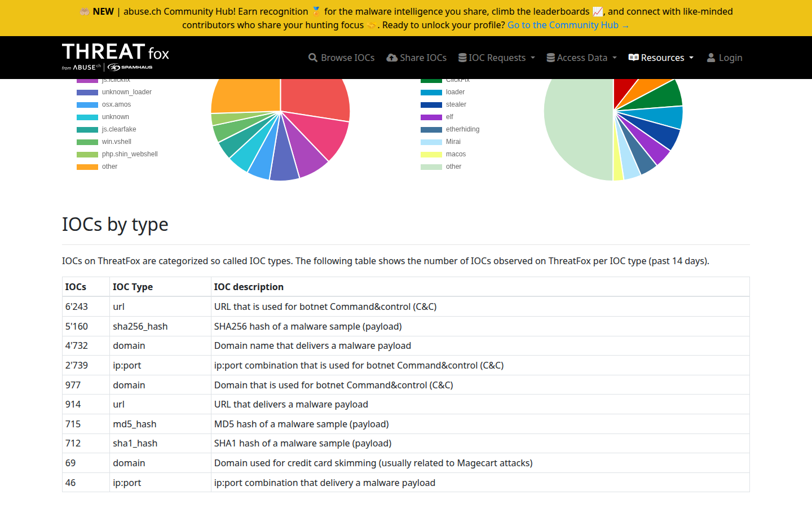Click the Login user icon
The width and height of the screenshot is (812, 508).
point(711,58)
